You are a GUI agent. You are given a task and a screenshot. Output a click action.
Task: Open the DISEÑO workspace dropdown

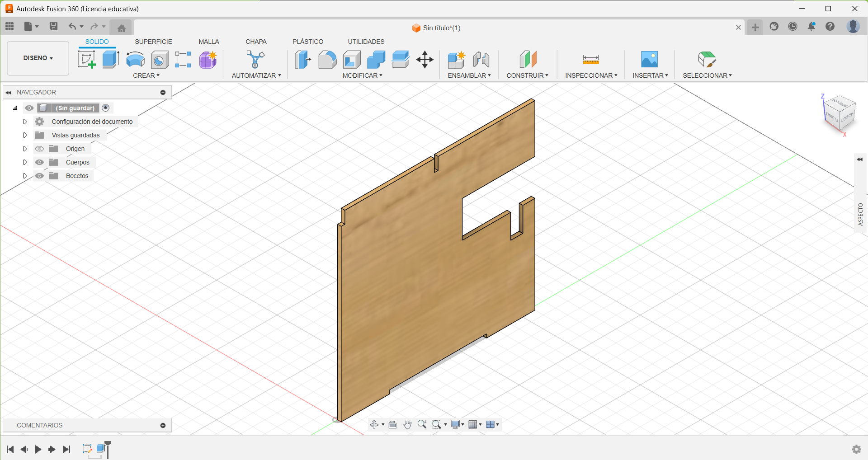click(38, 58)
